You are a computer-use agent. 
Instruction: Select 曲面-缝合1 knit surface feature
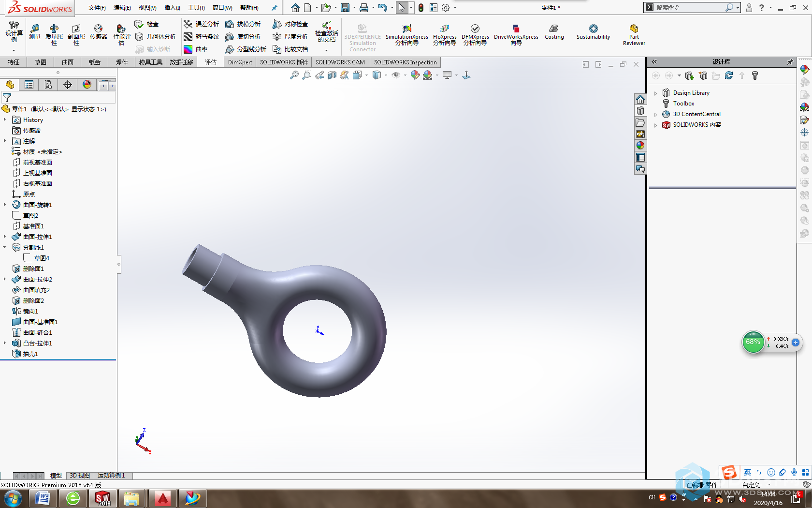coord(32,332)
